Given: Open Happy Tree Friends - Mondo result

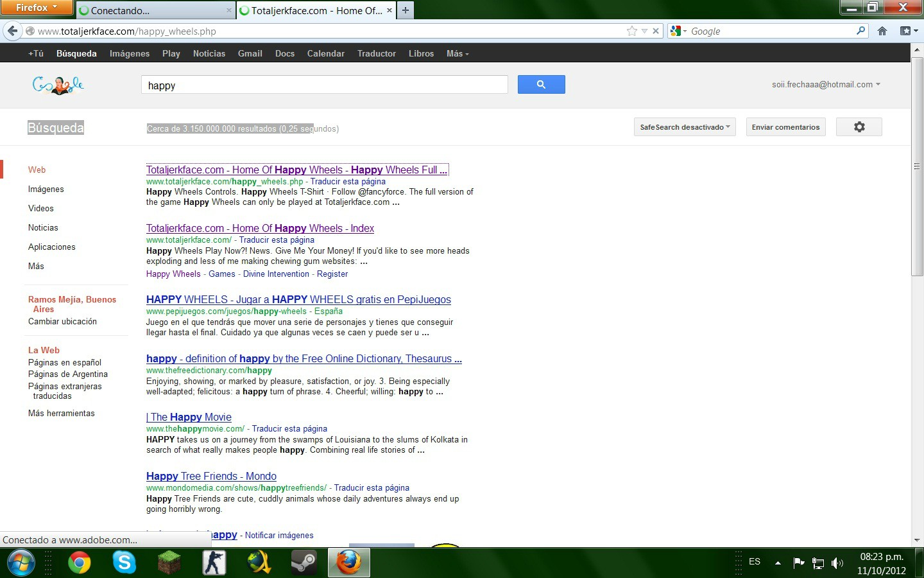Looking at the screenshot, I should click(x=211, y=476).
